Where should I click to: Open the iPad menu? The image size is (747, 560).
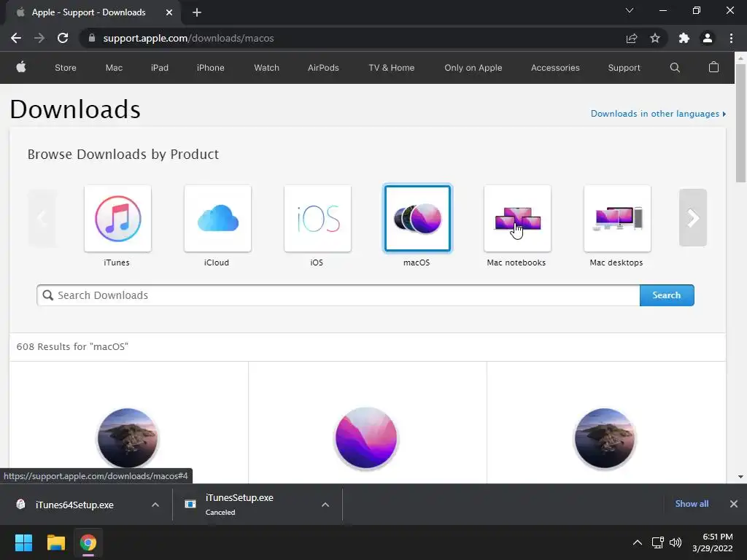coord(160,68)
